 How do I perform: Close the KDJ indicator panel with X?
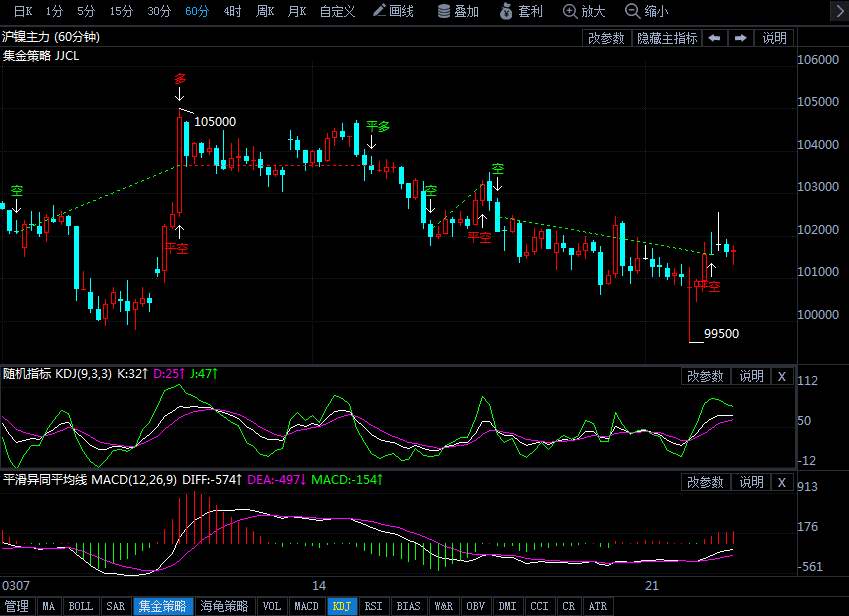(x=782, y=376)
